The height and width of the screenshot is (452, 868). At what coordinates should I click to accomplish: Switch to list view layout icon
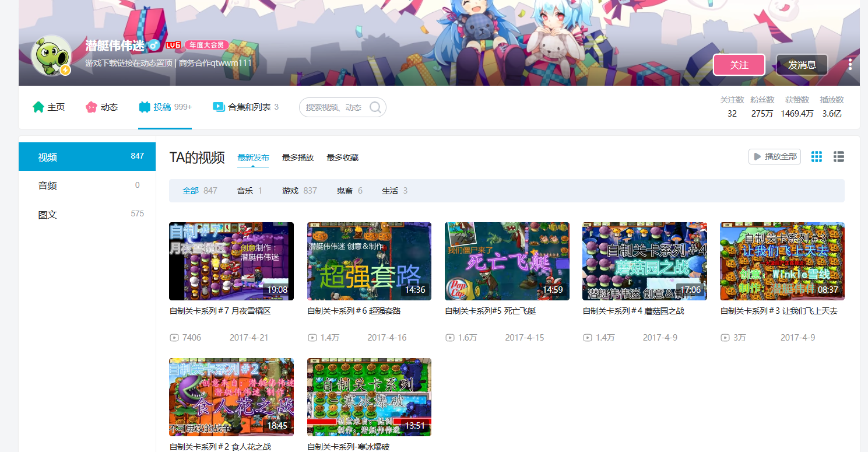point(839,157)
